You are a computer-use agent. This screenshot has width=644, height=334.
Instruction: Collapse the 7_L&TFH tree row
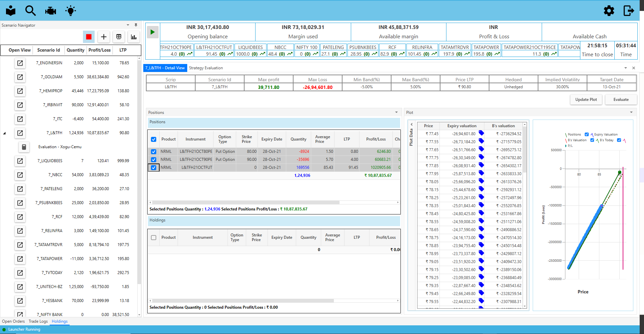4,133
